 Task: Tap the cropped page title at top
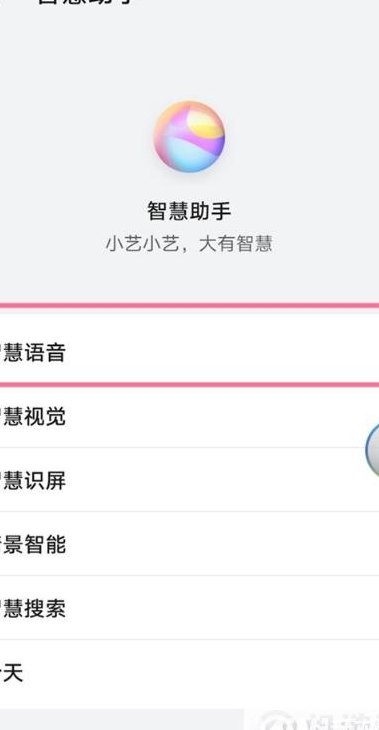coord(86,2)
